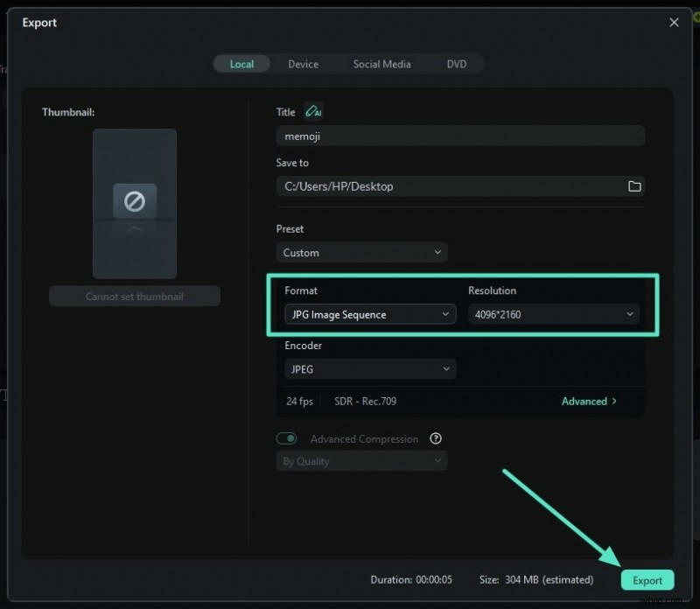This screenshot has height=609, width=700.
Task: Open the By Quality compression dropdown
Action: click(x=361, y=461)
